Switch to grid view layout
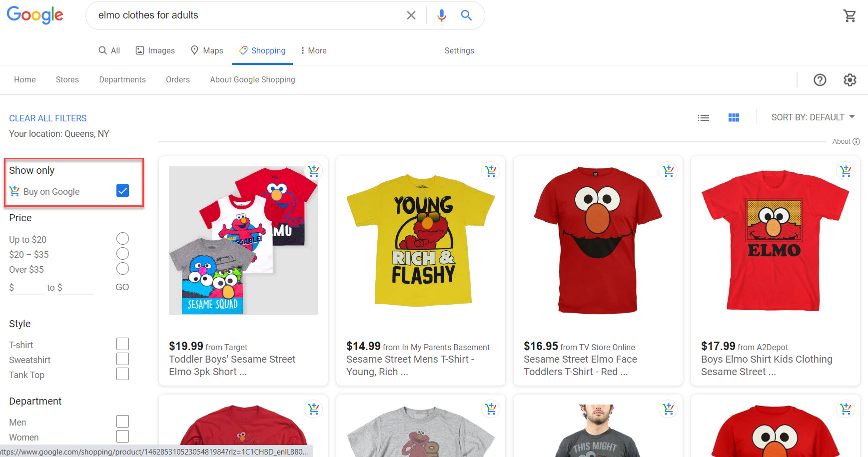868x457 pixels. 734,118
